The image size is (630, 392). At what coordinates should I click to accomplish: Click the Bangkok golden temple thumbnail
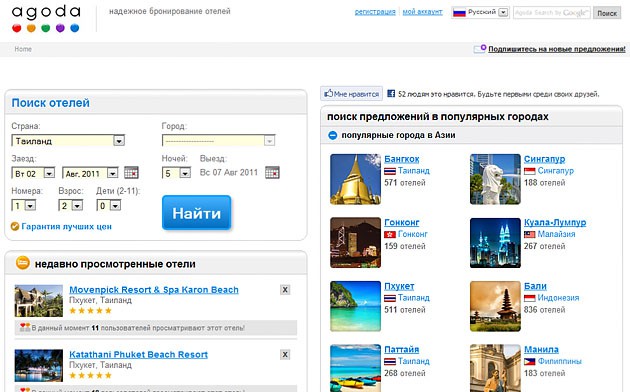point(355,179)
